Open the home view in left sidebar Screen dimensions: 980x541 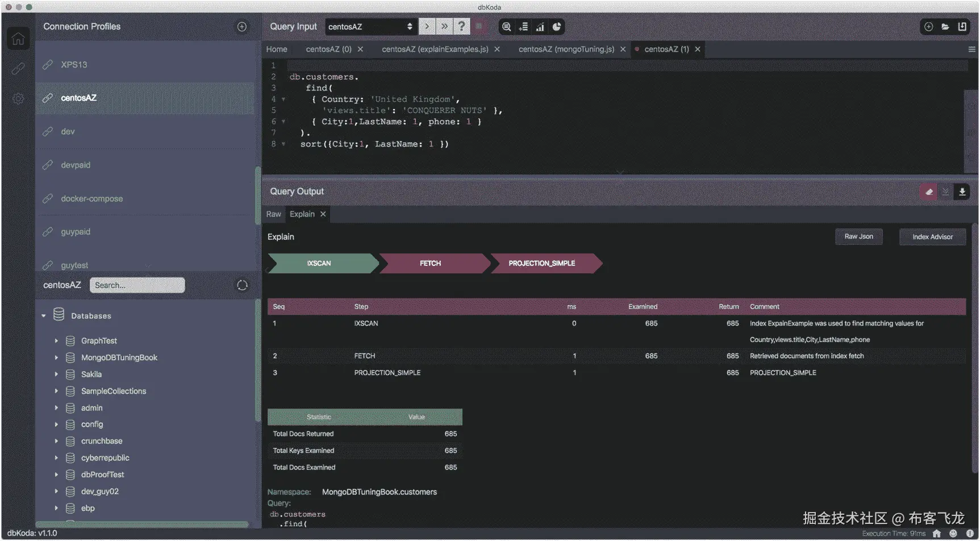[18, 39]
